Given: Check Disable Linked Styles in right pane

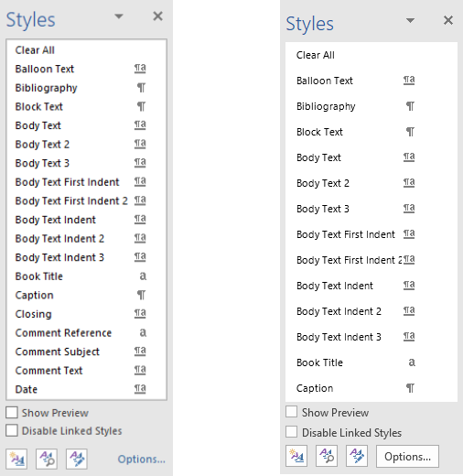Looking at the screenshot, I should [x=291, y=432].
